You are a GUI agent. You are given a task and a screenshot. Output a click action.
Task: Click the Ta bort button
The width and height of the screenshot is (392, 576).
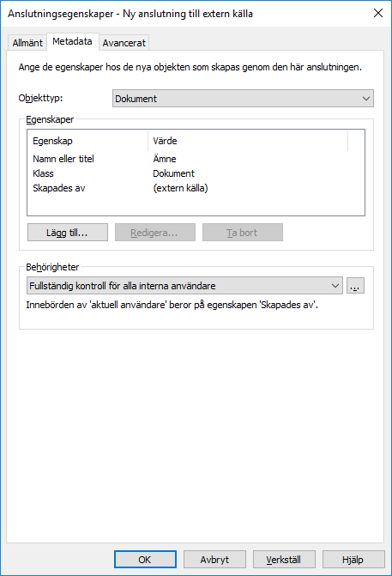point(243,232)
